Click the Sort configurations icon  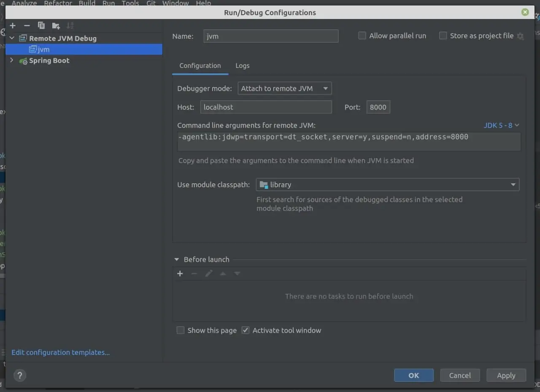pyautogui.click(x=70, y=26)
